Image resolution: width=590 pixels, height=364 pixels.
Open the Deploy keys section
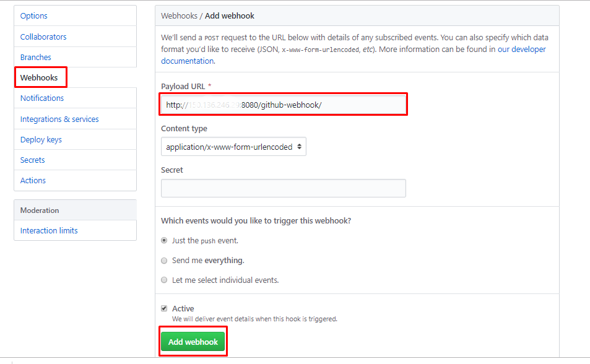click(x=40, y=139)
